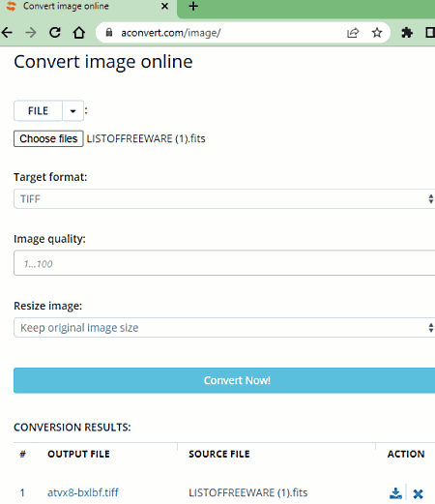Click the side panel browser icon
The image size is (435, 504).
[x=430, y=33]
